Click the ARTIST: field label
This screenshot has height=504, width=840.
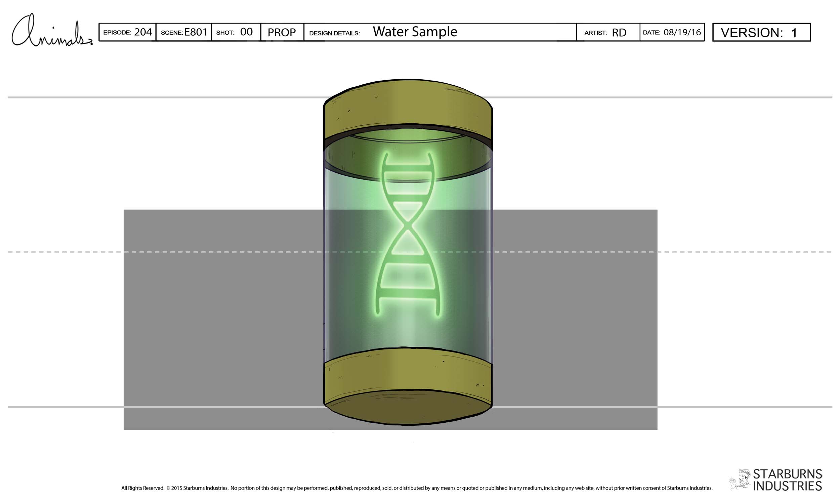[595, 33]
